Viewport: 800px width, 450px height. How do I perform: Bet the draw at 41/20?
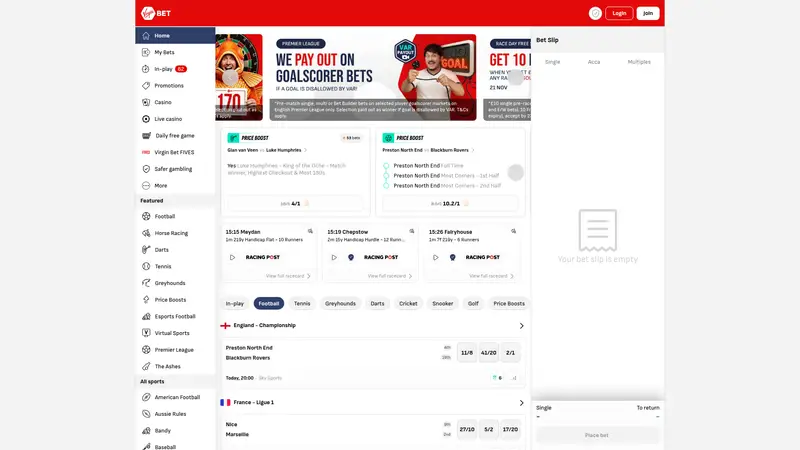tap(489, 353)
